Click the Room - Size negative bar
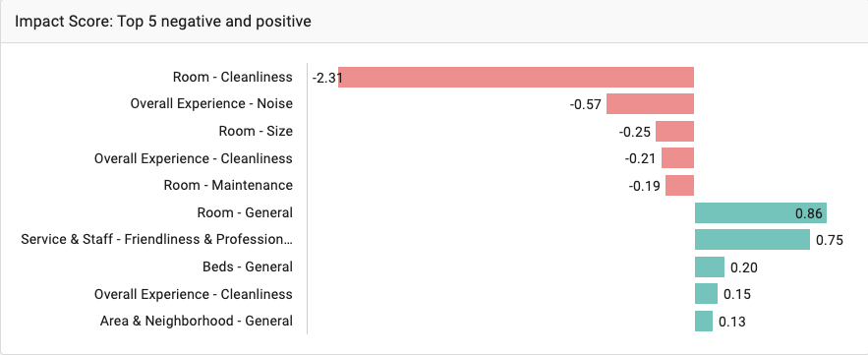868x355 pixels. pyautogui.click(x=674, y=131)
